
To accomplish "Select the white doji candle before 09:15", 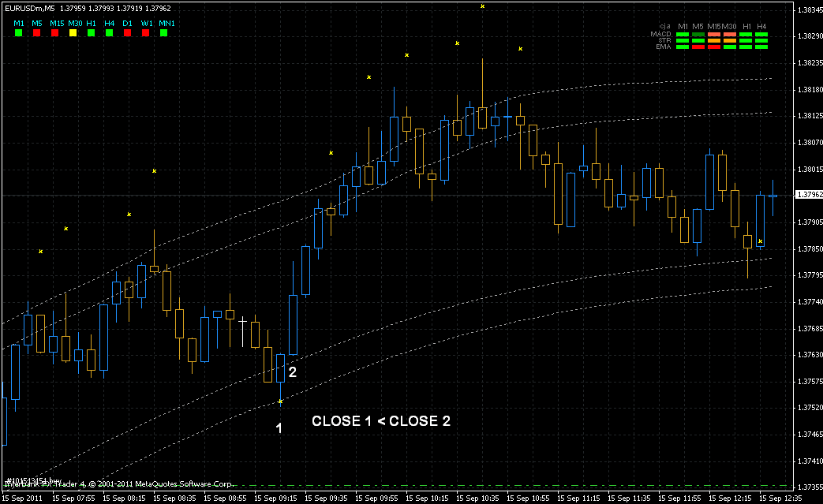I will tap(242, 331).
